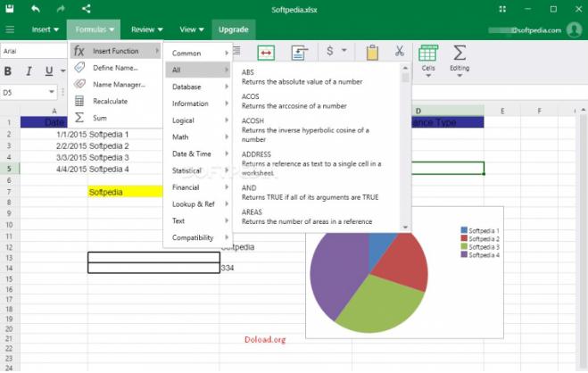
Task: Select column E header
Action: pyautogui.click(x=502, y=111)
